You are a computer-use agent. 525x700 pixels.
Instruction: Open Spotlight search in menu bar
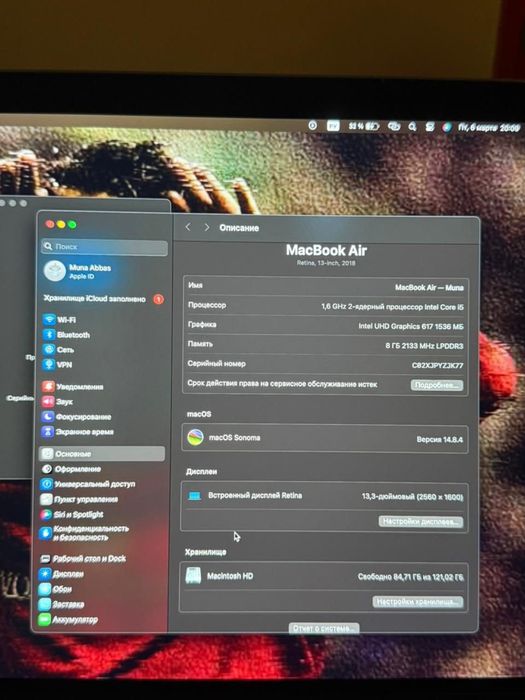[412, 127]
